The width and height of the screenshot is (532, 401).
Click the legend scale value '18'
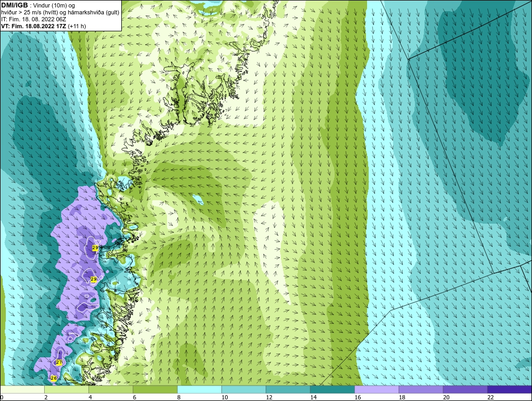tap(402, 398)
